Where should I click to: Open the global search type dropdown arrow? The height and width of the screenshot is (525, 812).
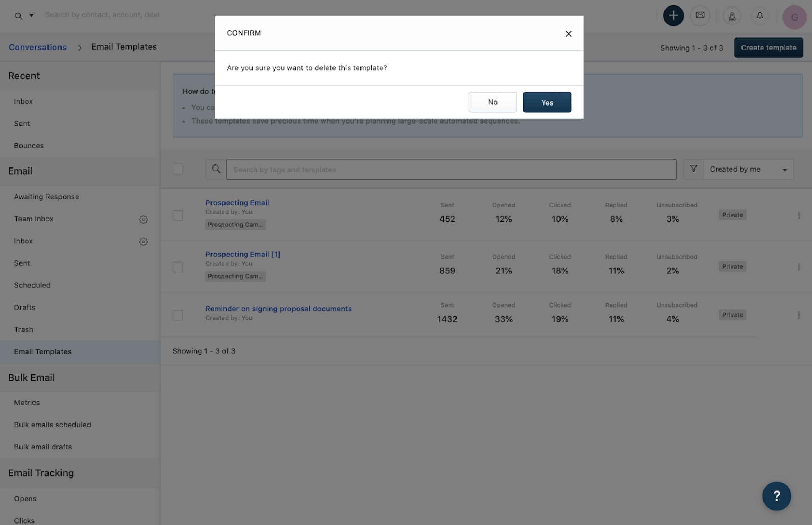coord(31,15)
